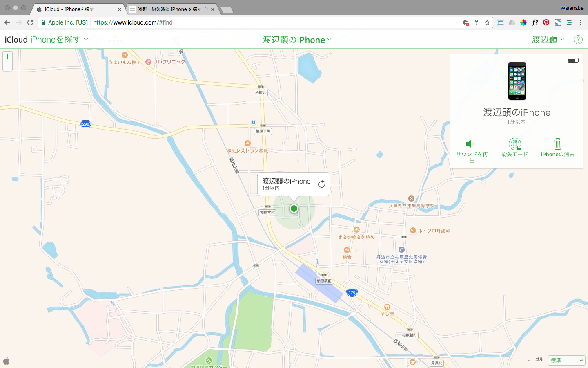Click ル・クロ丹波邸 restaurant pin
588x368 pixels.
click(x=413, y=231)
